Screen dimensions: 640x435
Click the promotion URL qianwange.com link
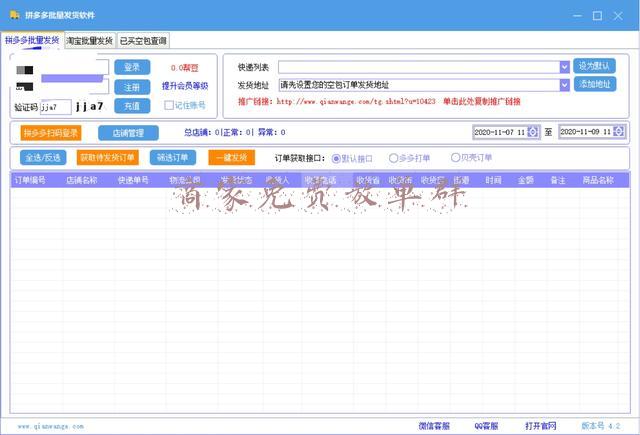356,101
